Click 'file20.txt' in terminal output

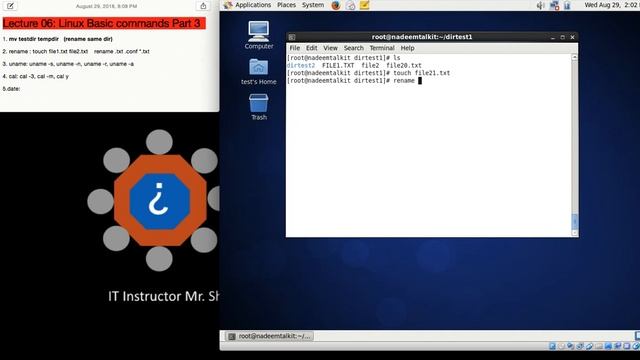404,65
